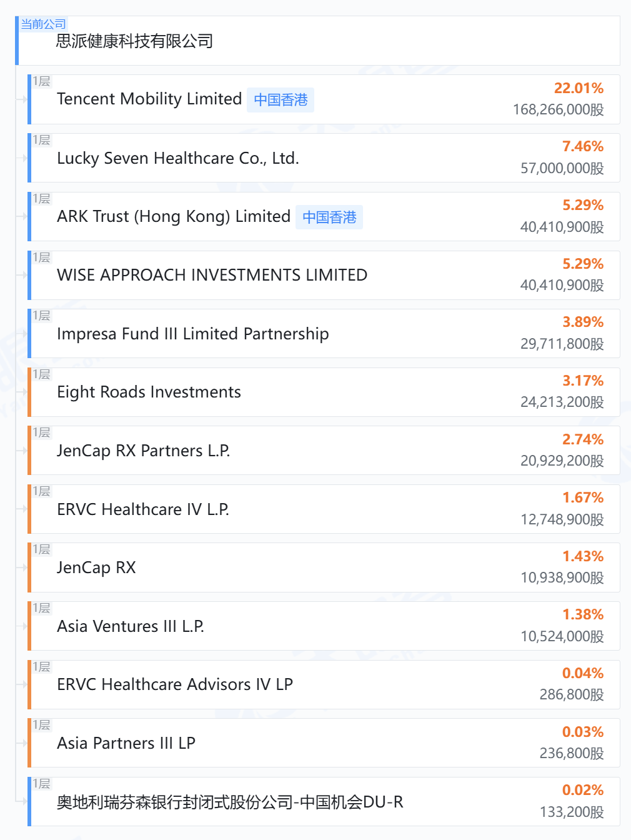Click the 中国香港 tag beside Tencent Mobility
Image resolution: width=631 pixels, height=840 pixels.
tap(281, 100)
